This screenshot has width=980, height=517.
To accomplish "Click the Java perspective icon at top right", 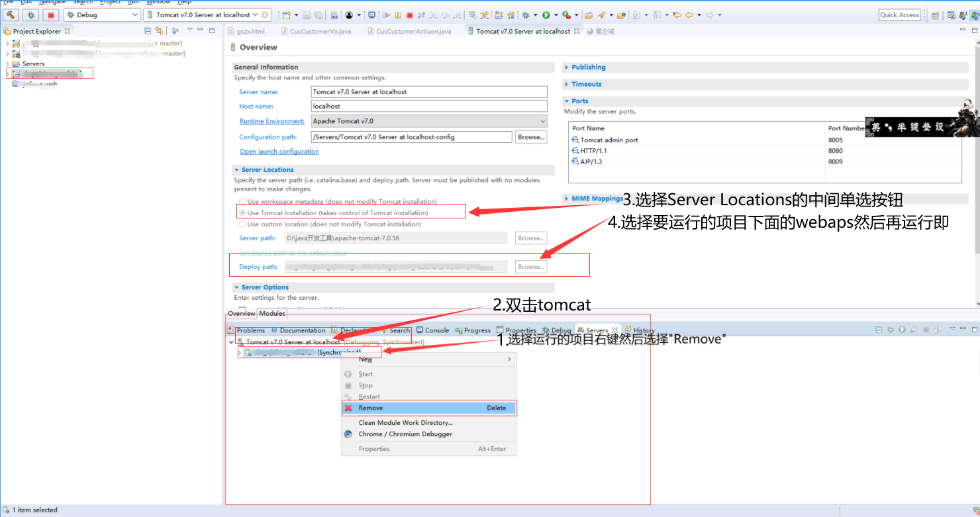I will point(962,15).
